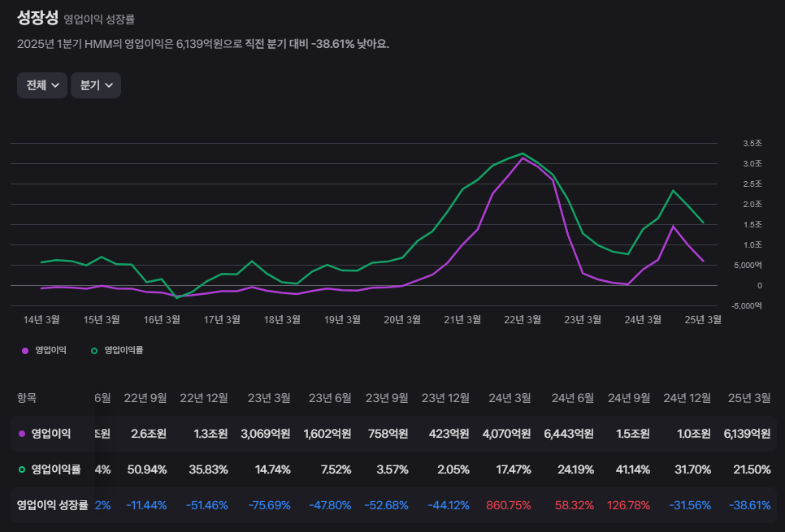The image size is (785, 532).
Task: Click the -11.44% growth rate cell
Action: pyautogui.click(x=146, y=505)
